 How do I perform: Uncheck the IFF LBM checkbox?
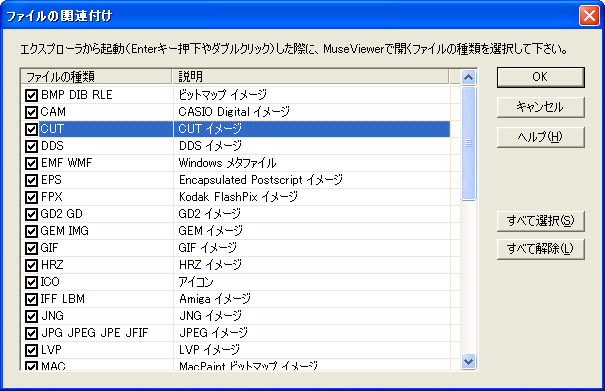31,299
